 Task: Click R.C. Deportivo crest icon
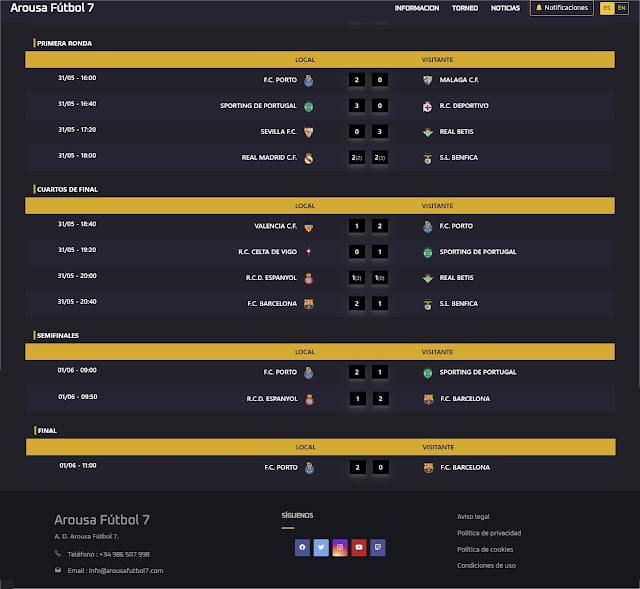[x=427, y=106]
